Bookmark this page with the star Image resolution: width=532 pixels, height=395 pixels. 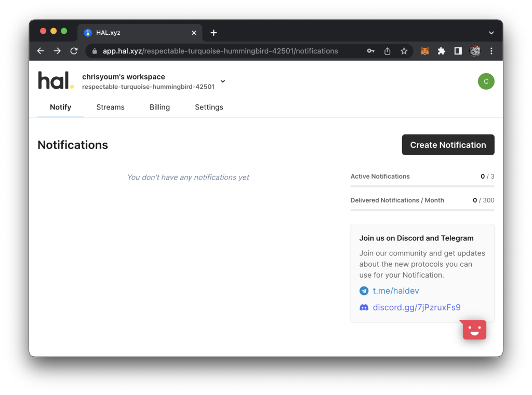(x=404, y=51)
